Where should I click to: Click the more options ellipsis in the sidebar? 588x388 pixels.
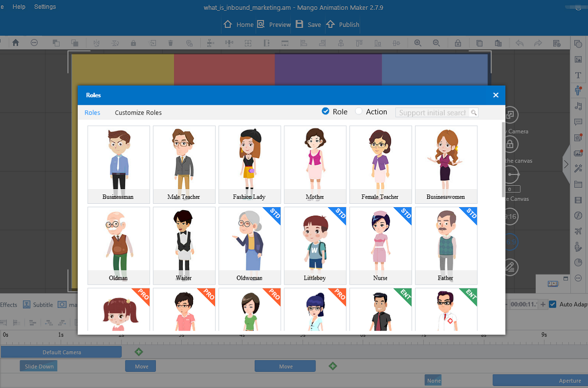tap(578, 278)
